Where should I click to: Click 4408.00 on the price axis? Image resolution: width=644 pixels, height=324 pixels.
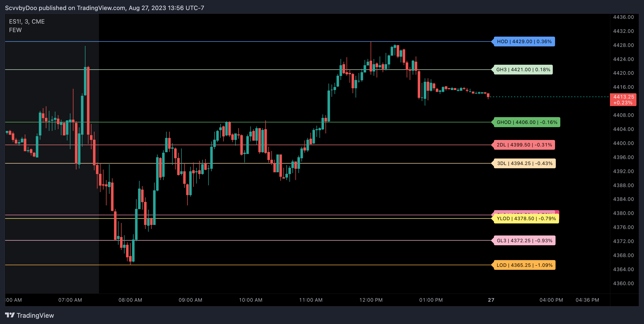pyautogui.click(x=623, y=115)
